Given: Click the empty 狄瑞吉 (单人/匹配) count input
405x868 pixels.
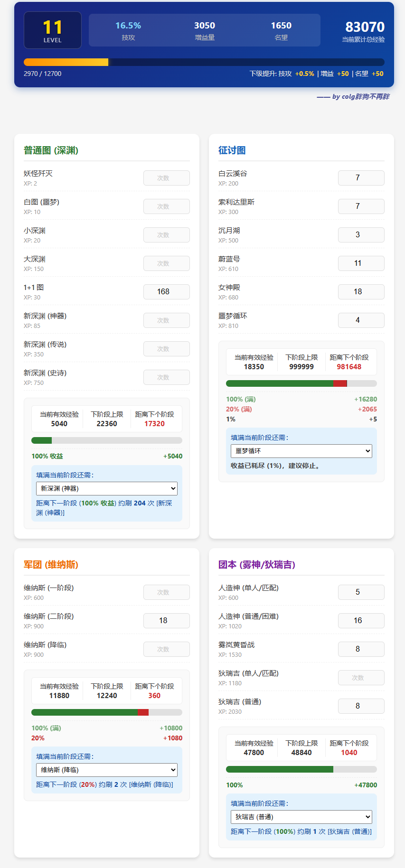Looking at the screenshot, I should point(361,678).
